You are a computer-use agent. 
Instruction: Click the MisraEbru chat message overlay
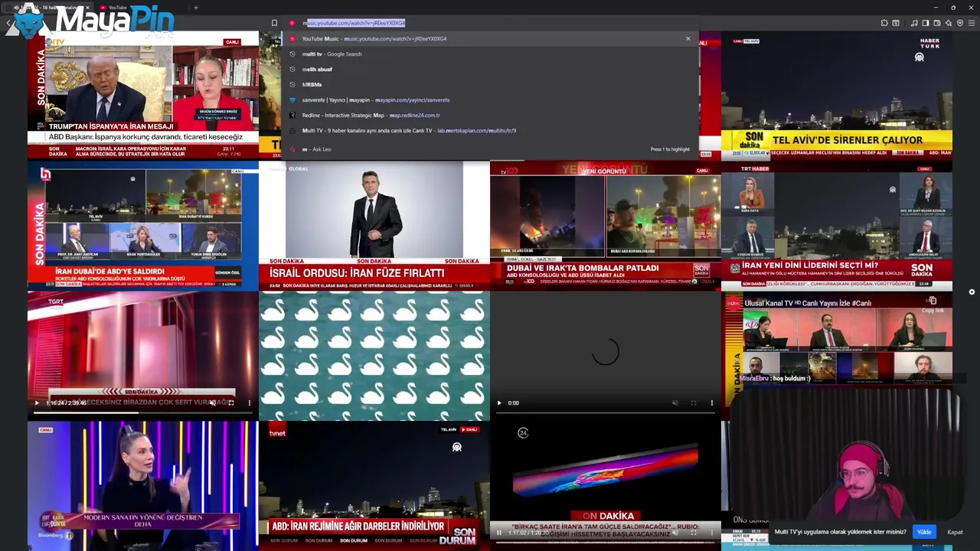pyautogui.click(x=775, y=379)
